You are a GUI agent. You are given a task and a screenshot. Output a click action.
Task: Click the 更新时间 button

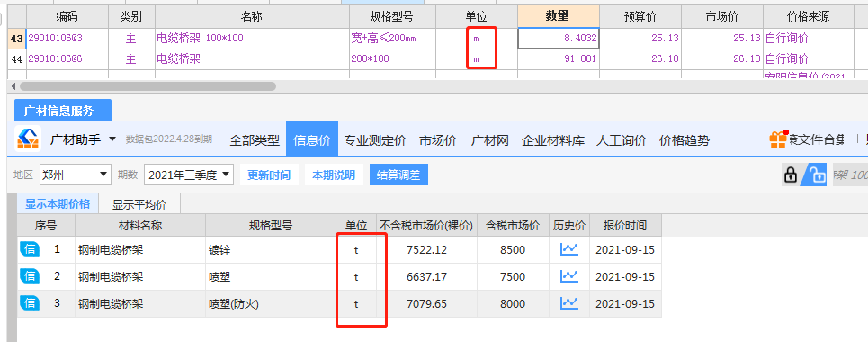(268, 175)
